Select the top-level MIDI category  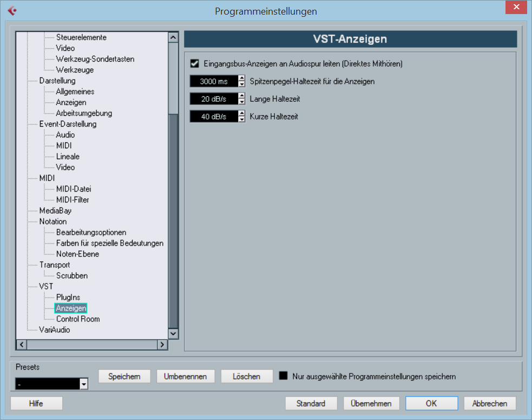pos(47,178)
